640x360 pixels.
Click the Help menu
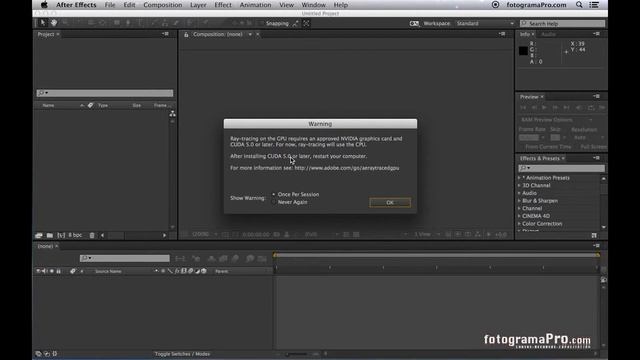(340, 5)
